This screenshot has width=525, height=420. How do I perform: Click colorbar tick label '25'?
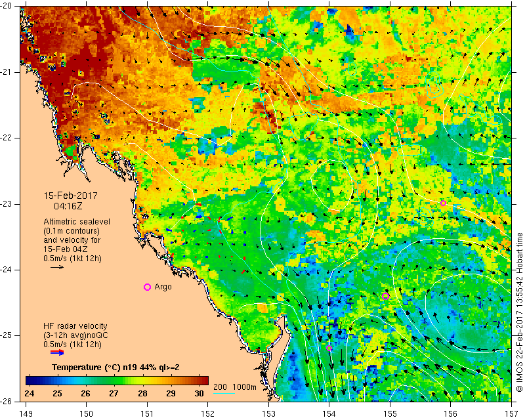58,393
